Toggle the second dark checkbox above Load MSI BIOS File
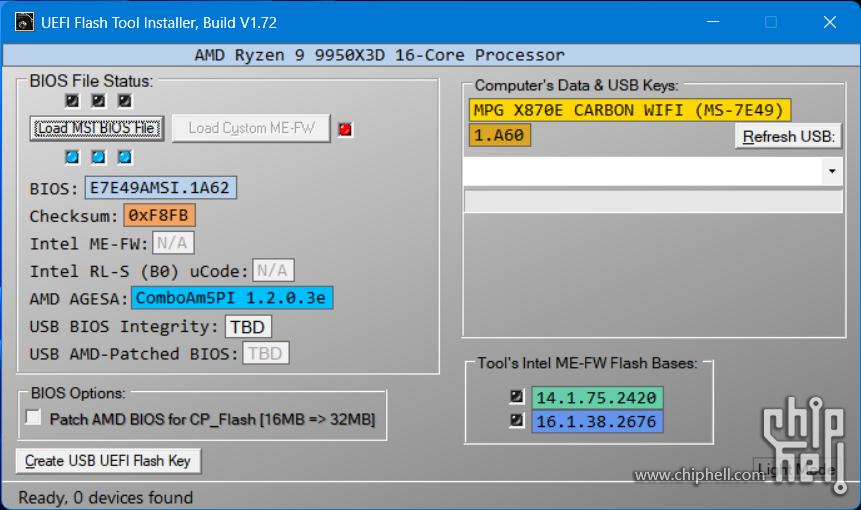 point(98,100)
